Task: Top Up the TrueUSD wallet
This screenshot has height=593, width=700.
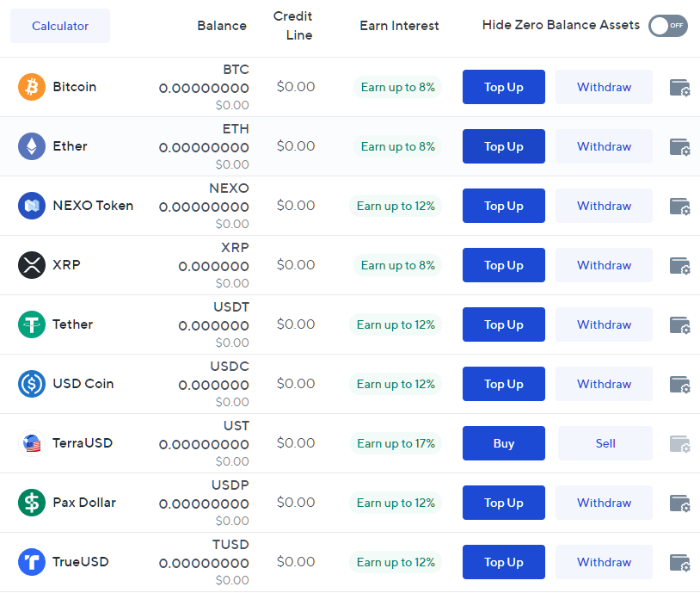Action: [504, 562]
